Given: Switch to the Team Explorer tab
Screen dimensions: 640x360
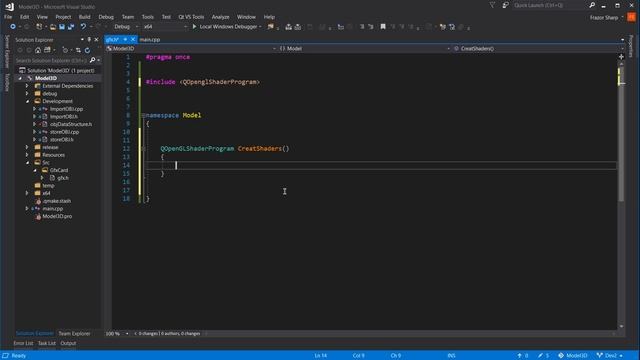Looking at the screenshot, I should click(x=74, y=333).
